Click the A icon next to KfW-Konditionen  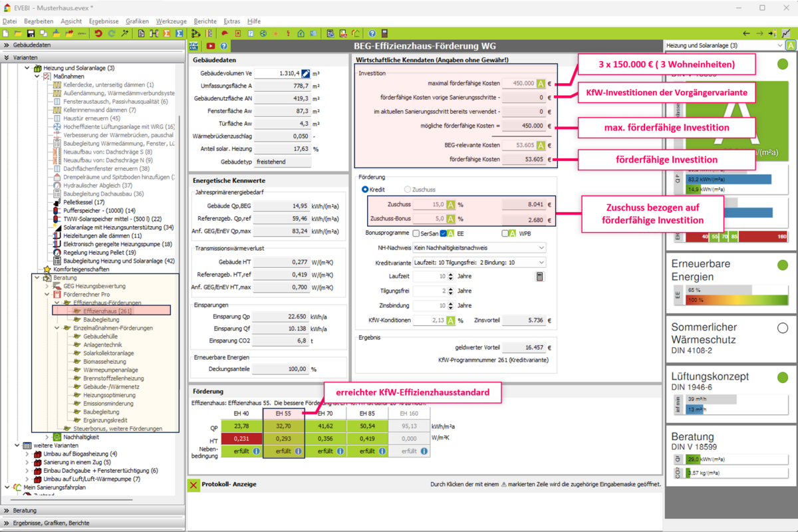tap(450, 321)
